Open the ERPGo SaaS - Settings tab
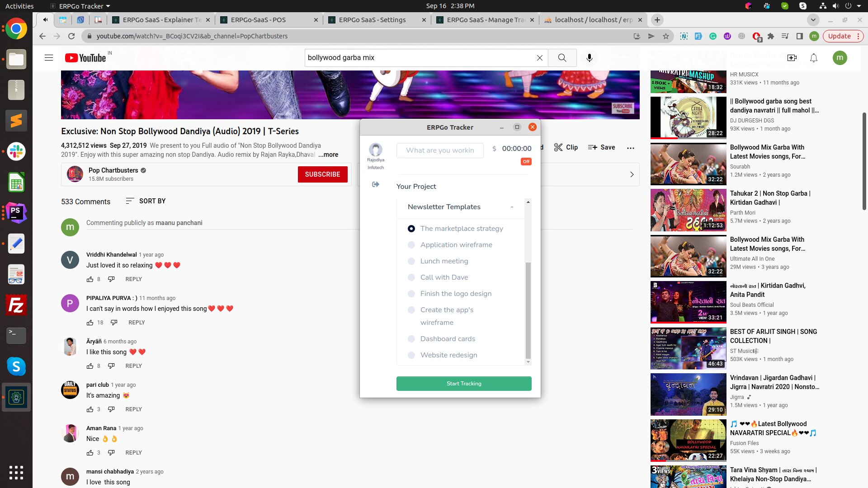The width and height of the screenshot is (868, 488). click(372, 20)
